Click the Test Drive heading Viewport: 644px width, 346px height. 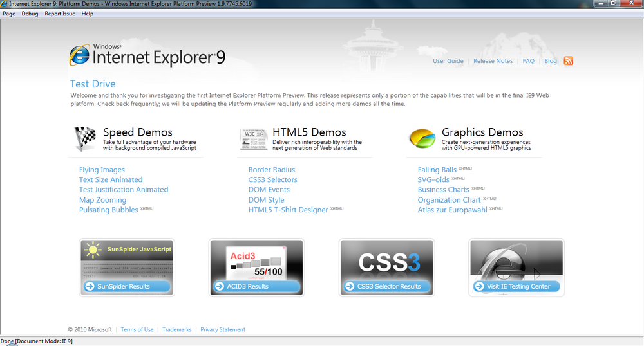(93, 84)
